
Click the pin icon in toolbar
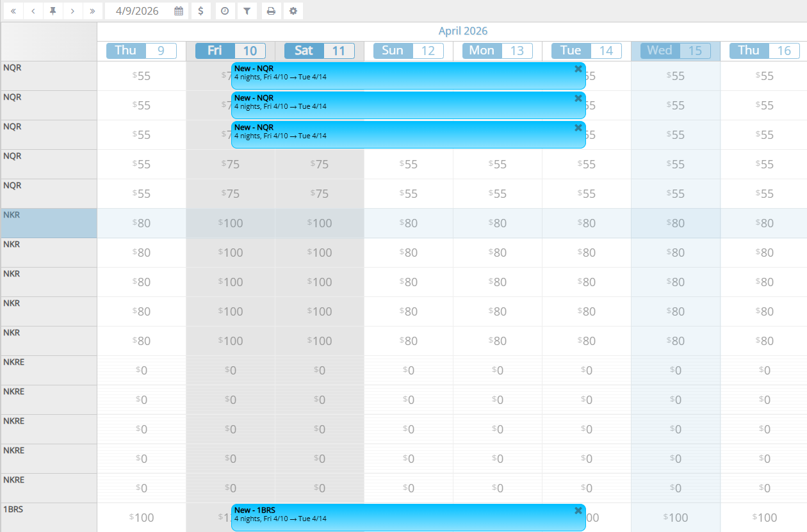[53, 11]
